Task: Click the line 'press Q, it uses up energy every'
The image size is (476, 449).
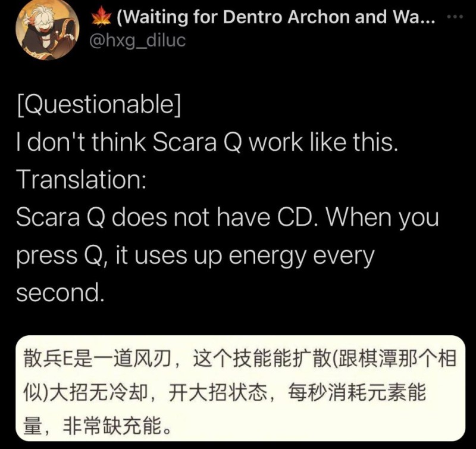Action: pyautogui.click(x=195, y=256)
